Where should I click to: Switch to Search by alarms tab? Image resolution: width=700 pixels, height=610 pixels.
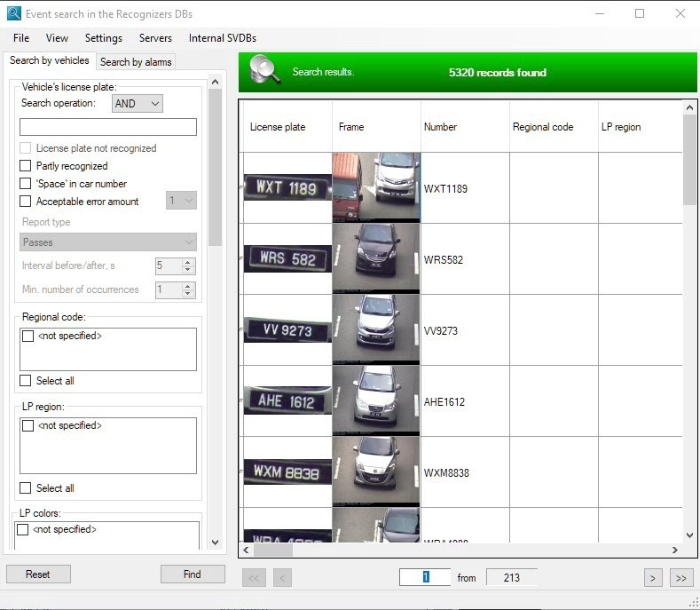click(136, 62)
